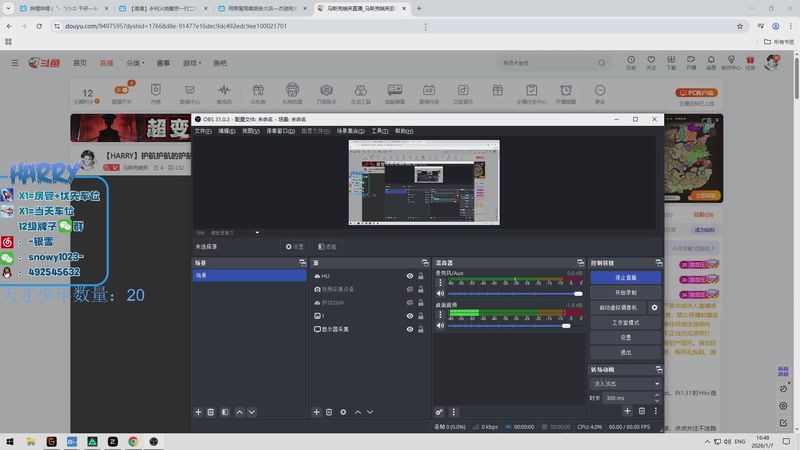Viewport: 800px width, 450px height.
Task: Toggle Douyu 直播开关 switch
Action: tap(122, 90)
